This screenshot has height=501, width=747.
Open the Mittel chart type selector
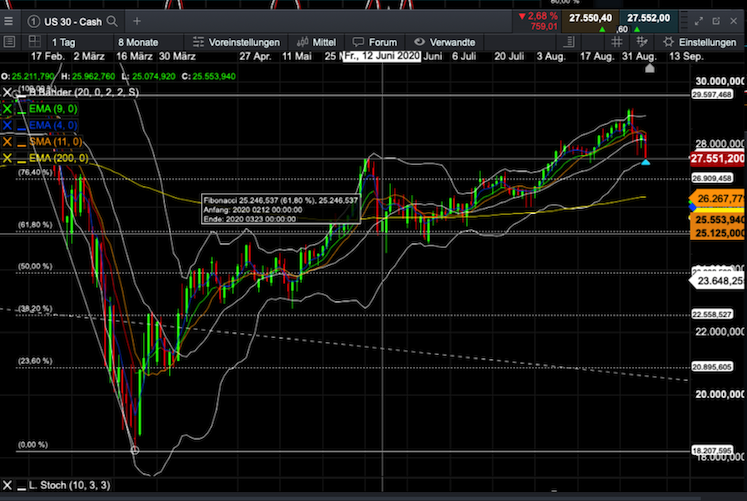316,42
